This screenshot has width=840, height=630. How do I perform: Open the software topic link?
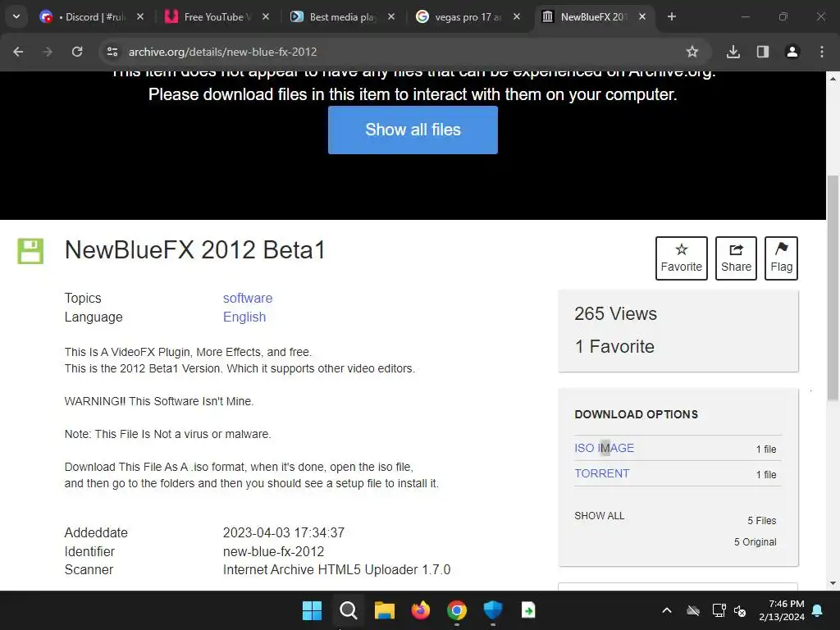point(248,298)
